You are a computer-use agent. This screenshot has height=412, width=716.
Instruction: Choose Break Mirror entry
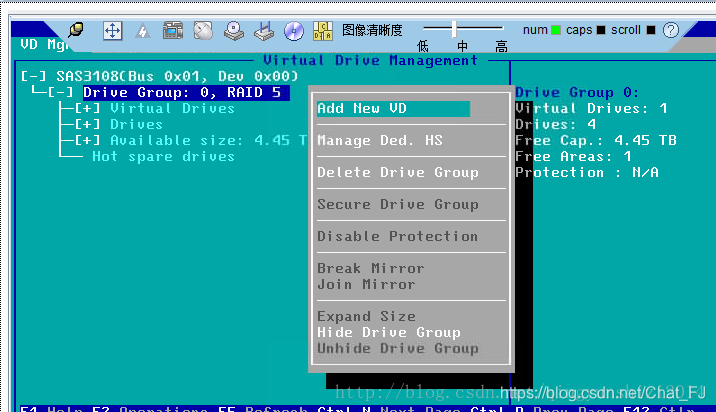371,268
